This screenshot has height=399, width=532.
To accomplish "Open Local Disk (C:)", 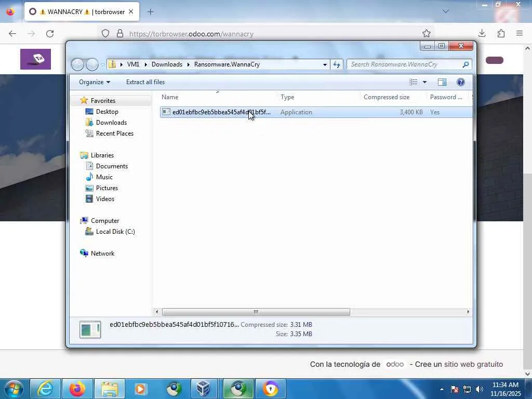I will tap(115, 232).
